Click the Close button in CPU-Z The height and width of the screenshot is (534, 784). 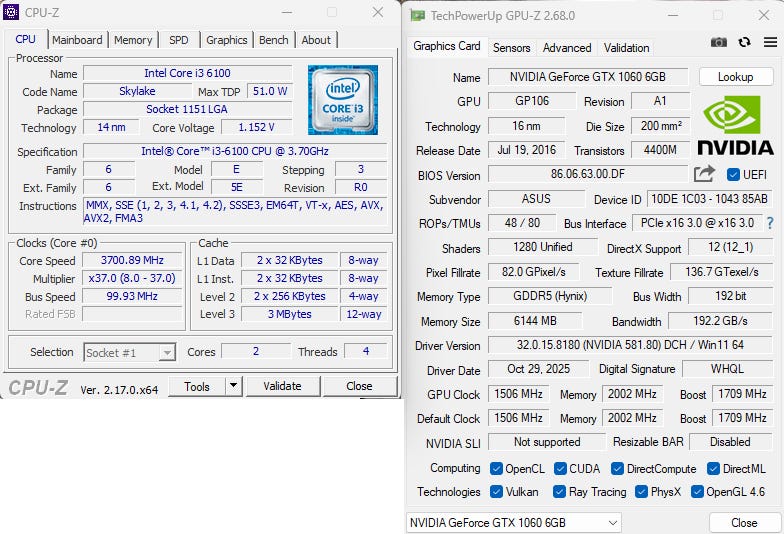click(x=360, y=386)
